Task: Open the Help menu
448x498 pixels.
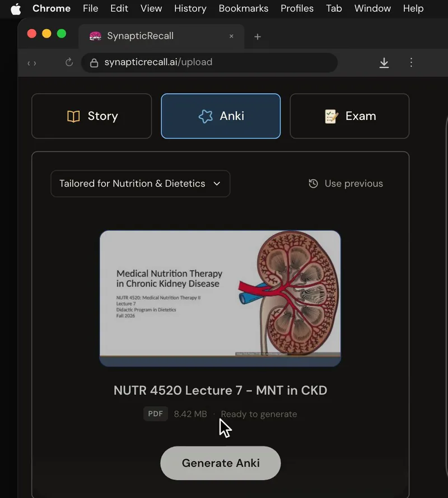Action: [413, 8]
